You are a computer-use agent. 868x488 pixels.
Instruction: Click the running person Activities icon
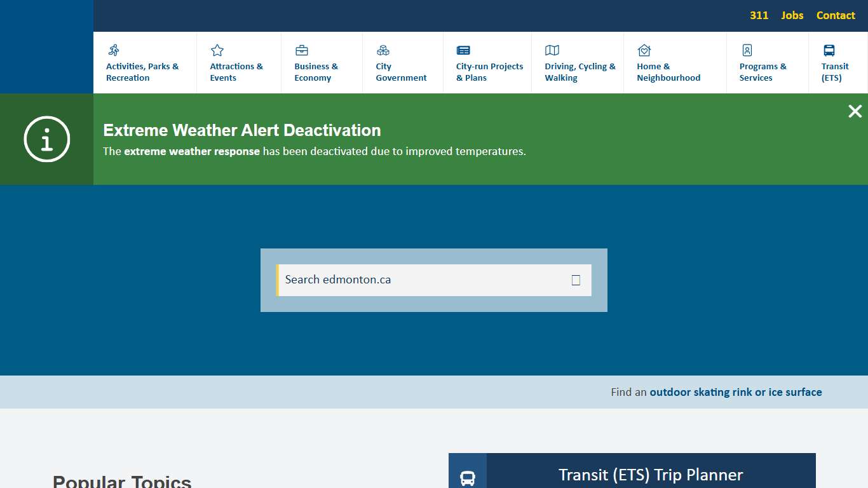tap(114, 50)
